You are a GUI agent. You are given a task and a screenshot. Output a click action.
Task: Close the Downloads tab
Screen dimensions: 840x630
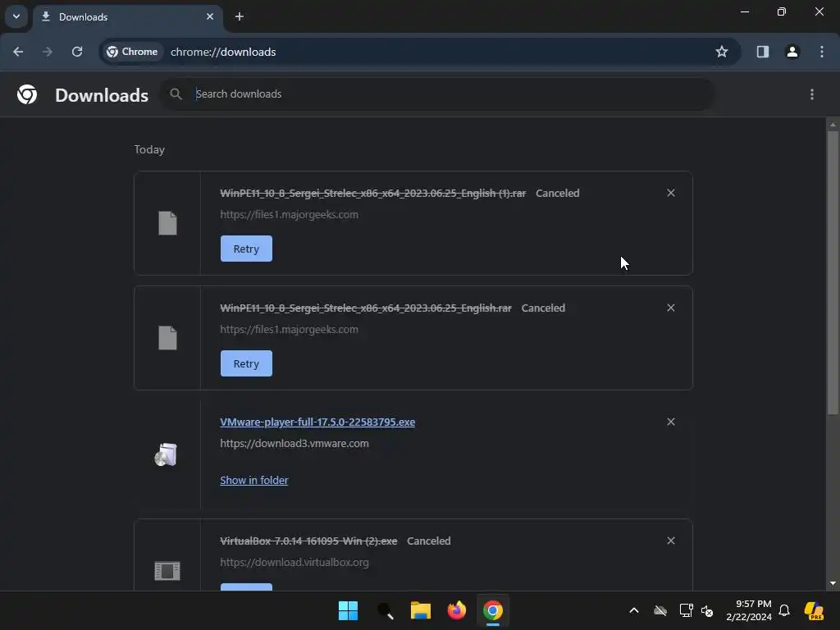pyautogui.click(x=210, y=16)
